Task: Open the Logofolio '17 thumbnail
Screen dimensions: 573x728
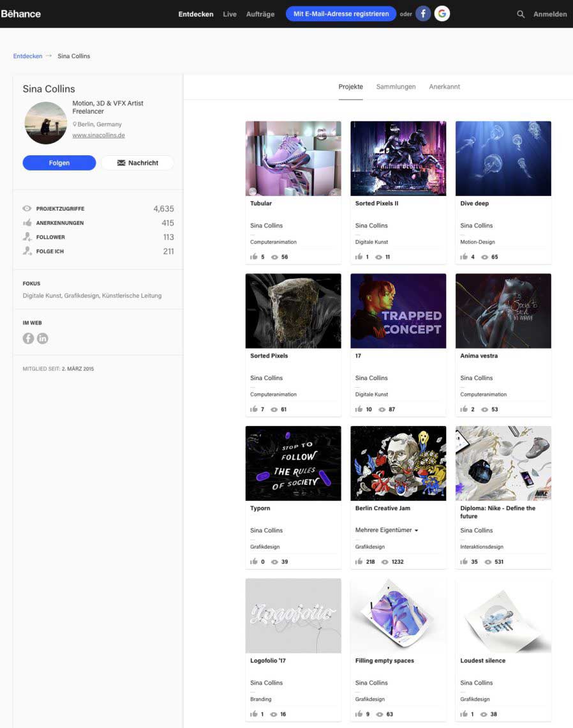Action: [x=294, y=616]
